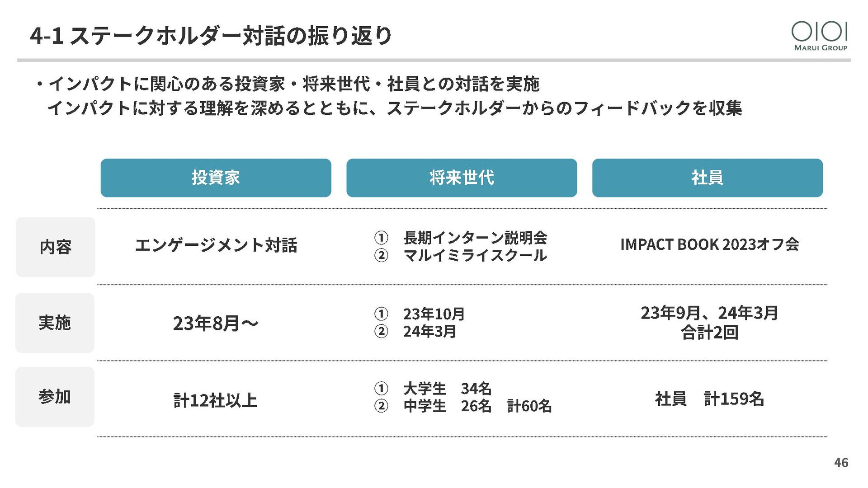This screenshot has width=868, height=488.
Task: Select the エンゲージメント対話 text
Action: 216,245
